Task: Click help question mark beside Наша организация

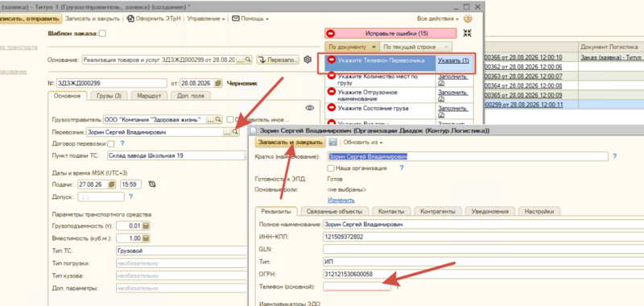Action: coord(401,167)
